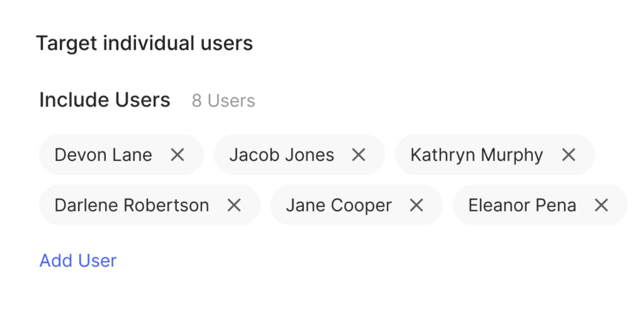This screenshot has width=644, height=320.
Task: Remove Eleanor Pena from the list
Action: tap(601, 206)
